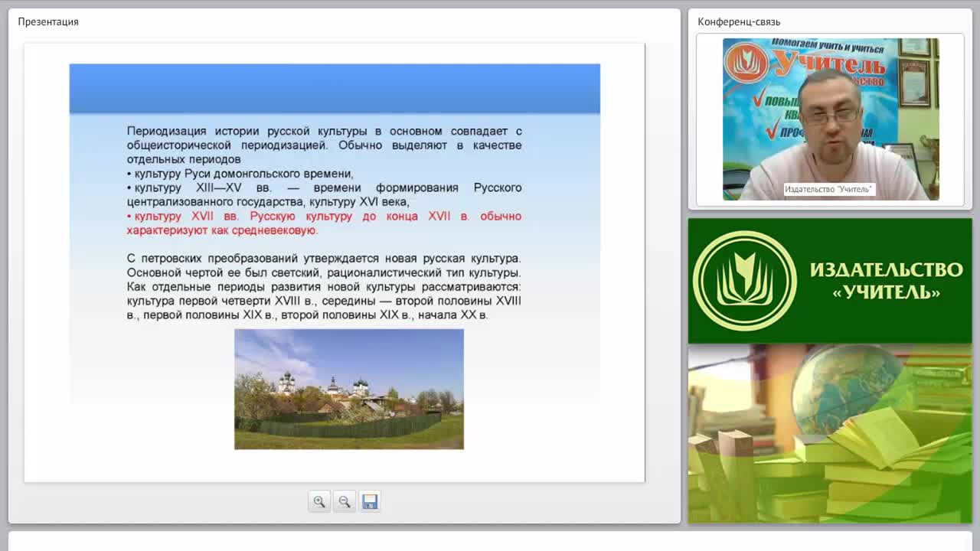Click the Издательство «Учитель» logo banner

point(830,281)
